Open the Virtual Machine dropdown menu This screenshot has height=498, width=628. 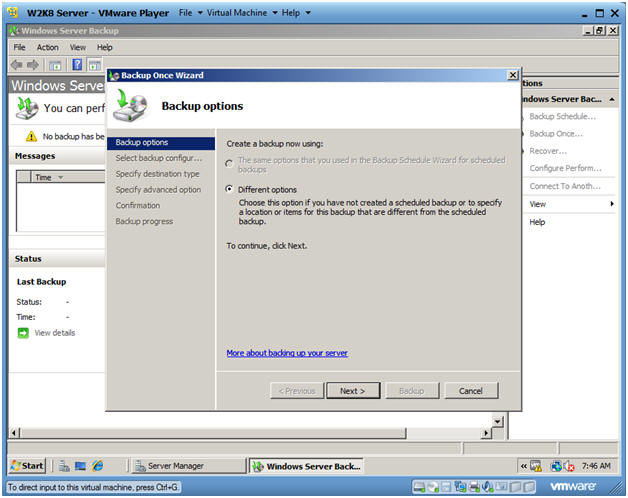tap(242, 13)
